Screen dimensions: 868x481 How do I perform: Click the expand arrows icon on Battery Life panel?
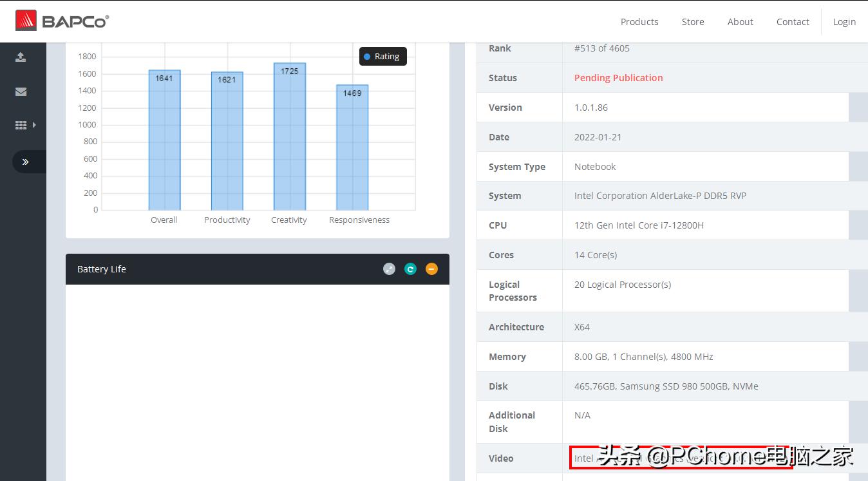tap(389, 269)
